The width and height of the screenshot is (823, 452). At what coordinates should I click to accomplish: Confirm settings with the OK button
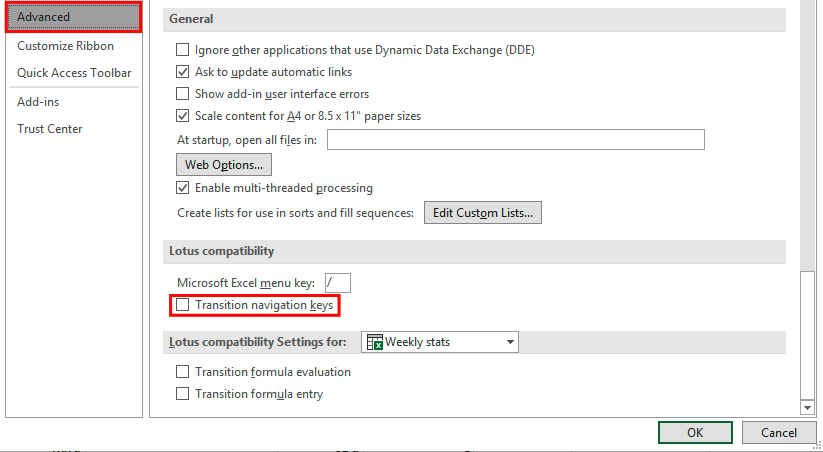point(695,433)
